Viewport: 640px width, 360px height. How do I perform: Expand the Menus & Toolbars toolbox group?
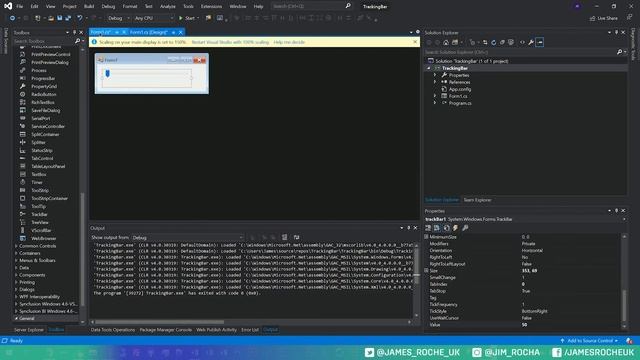[16, 260]
